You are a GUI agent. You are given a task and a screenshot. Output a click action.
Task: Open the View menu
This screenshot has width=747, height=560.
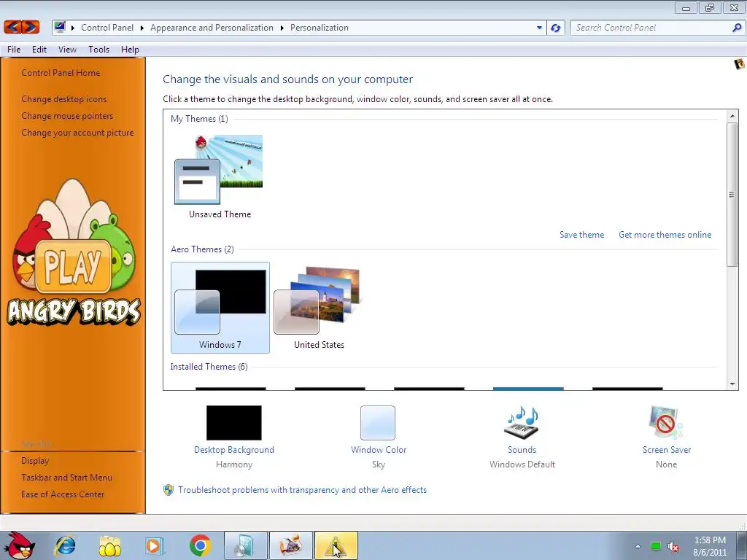click(x=67, y=50)
